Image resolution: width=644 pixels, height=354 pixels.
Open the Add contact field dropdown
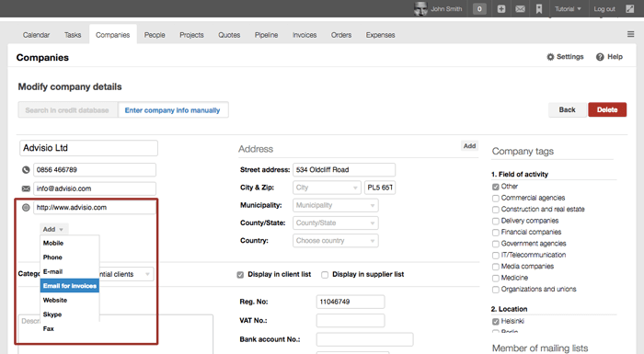click(x=53, y=229)
